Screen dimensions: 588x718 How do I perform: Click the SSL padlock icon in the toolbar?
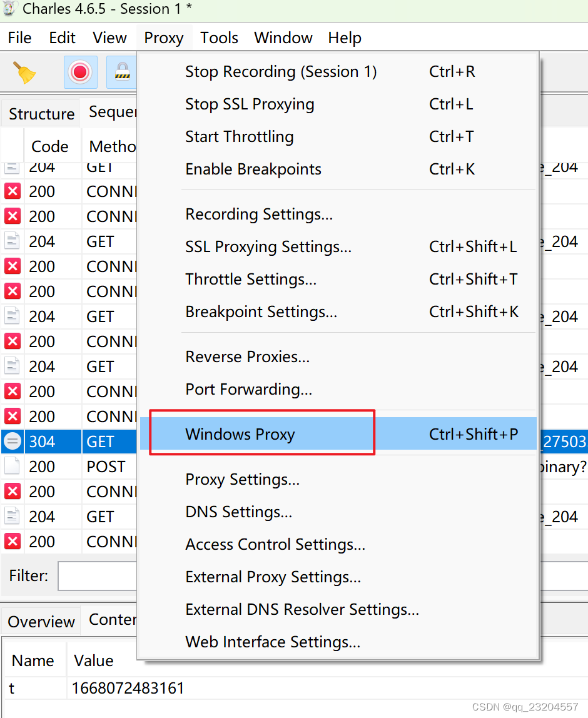(x=122, y=72)
